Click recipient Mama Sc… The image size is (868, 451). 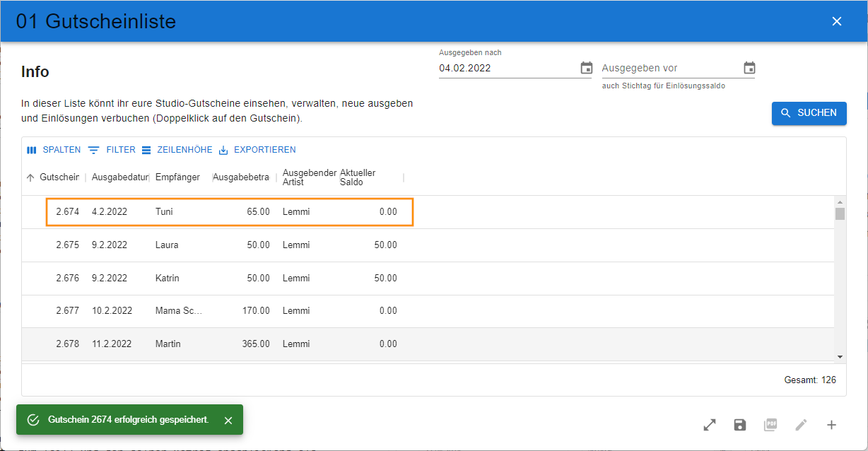coord(179,310)
